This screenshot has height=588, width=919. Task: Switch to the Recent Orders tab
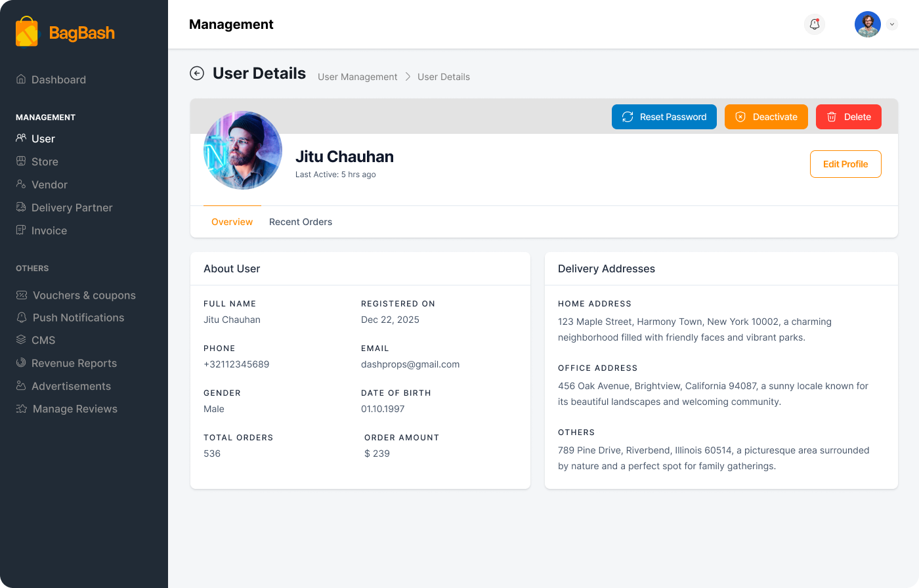coord(301,222)
